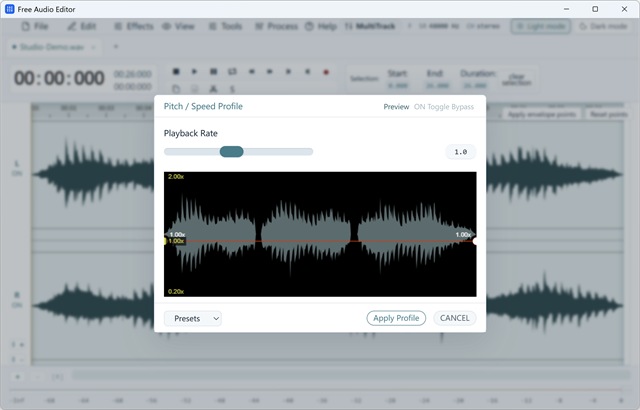Click the Selection Start value field
640x410 pixels.
pos(398,86)
